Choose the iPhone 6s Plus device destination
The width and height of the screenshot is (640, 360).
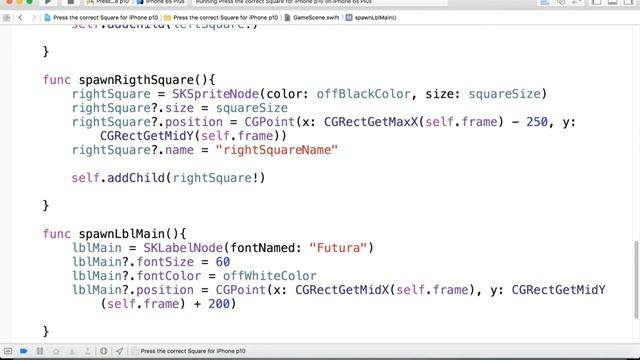click(161, 2)
